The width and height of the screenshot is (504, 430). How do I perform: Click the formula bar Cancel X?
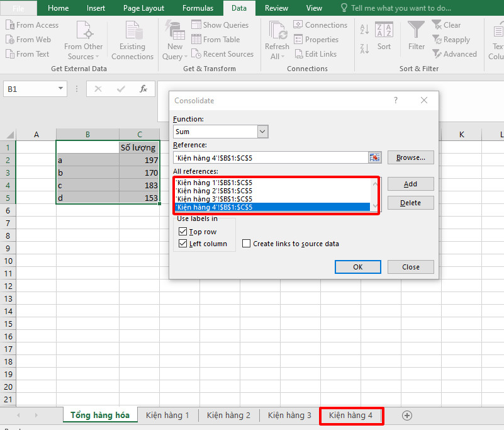[98, 89]
